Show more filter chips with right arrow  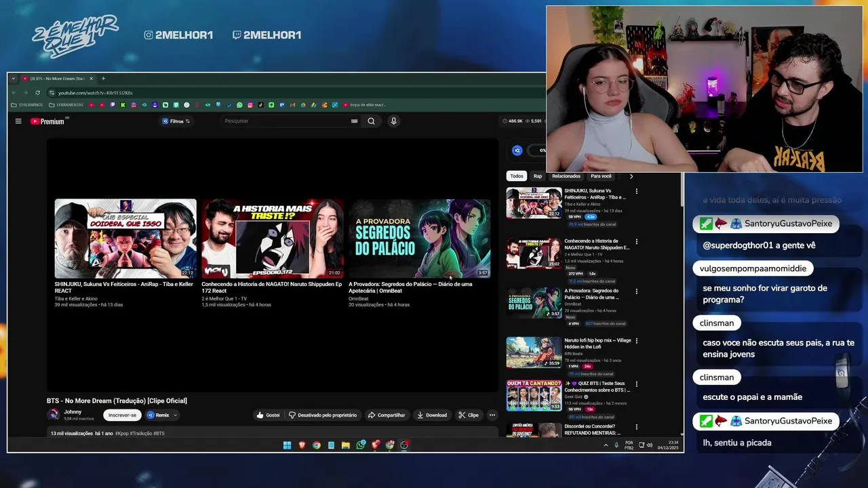(631, 176)
